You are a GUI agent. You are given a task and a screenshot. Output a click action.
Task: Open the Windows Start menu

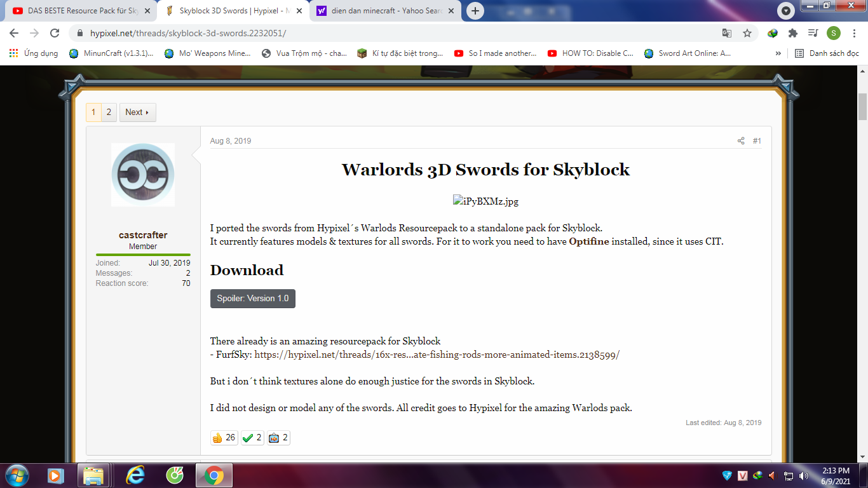(x=16, y=475)
